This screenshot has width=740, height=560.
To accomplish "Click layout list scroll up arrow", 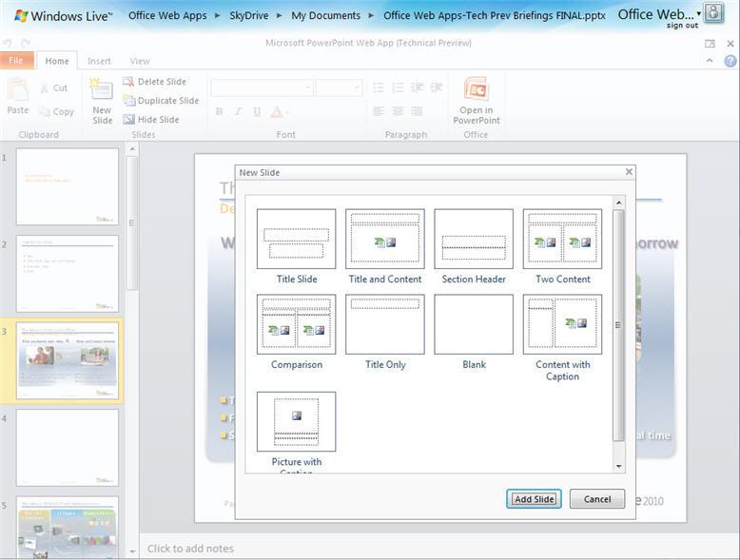I will [618, 203].
